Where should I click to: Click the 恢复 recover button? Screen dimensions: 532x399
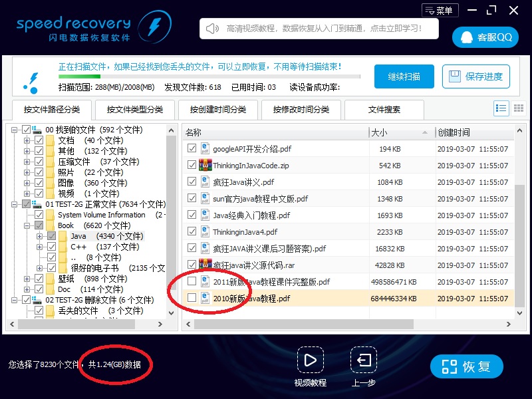point(466,366)
